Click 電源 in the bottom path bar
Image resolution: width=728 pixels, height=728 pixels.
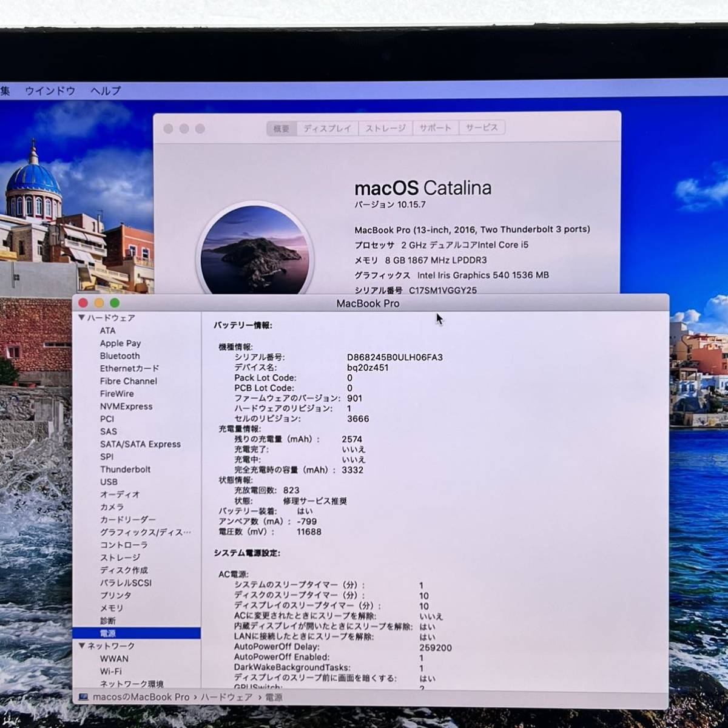(274, 698)
